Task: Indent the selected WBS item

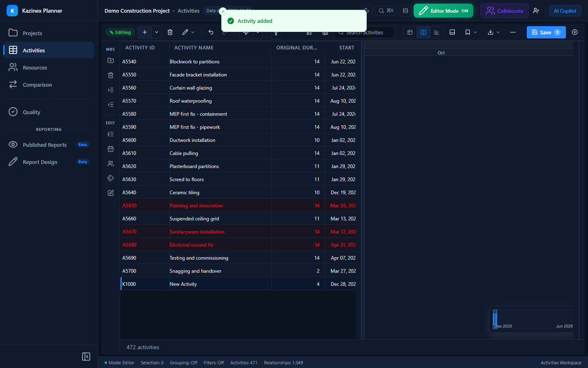Action: 111,90
